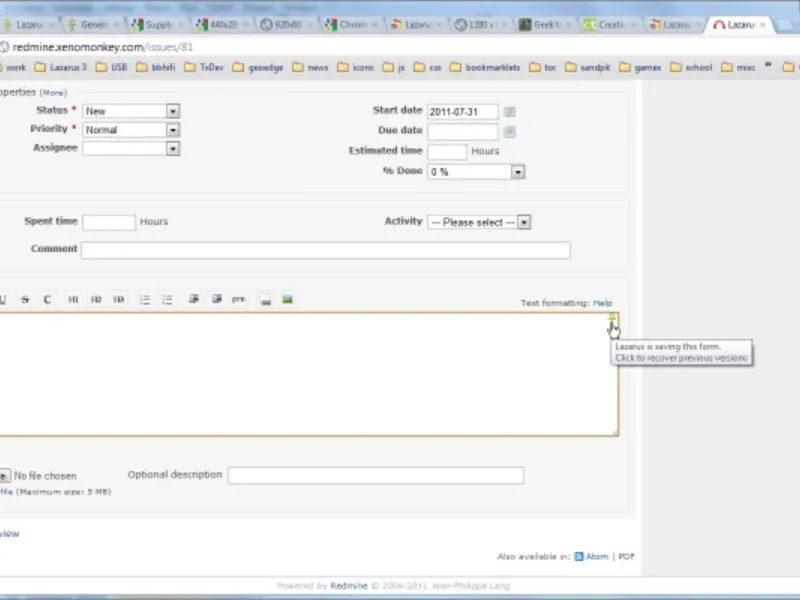The width and height of the screenshot is (800, 600).
Task: Click the Due date field
Action: [x=463, y=132]
